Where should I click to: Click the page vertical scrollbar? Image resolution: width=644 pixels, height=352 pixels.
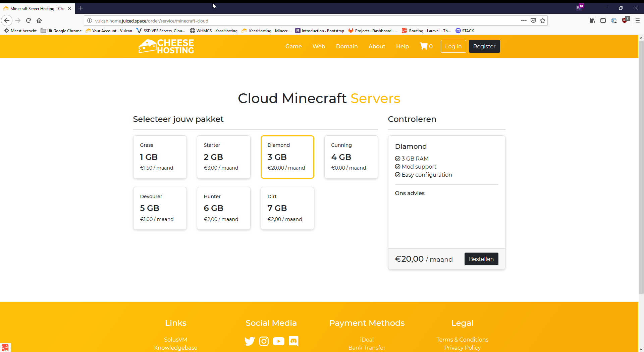pyautogui.click(x=641, y=168)
